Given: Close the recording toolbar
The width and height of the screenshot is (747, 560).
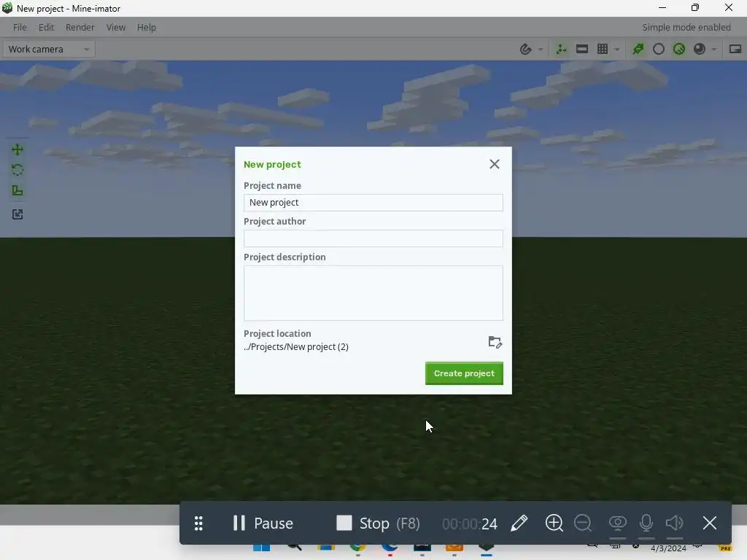Looking at the screenshot, I should coord(710,524).
